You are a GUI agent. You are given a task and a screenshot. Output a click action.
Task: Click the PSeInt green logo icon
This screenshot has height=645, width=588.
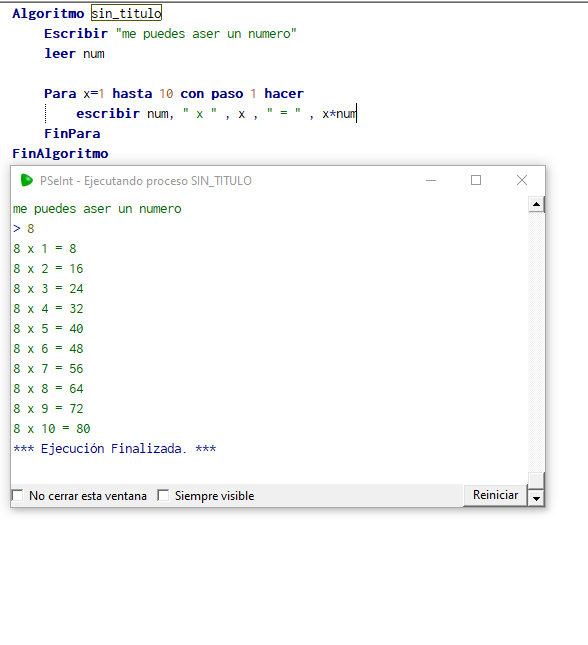point(26,180)
